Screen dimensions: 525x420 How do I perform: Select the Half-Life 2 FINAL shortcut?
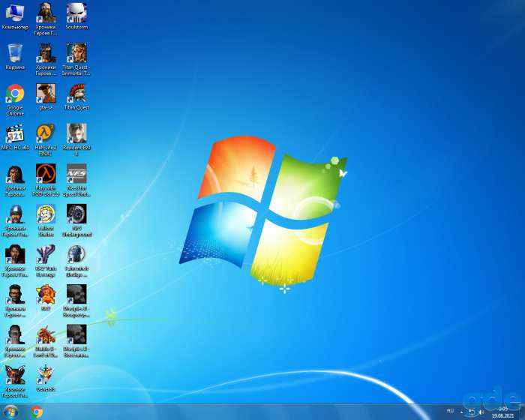point(46,140)
